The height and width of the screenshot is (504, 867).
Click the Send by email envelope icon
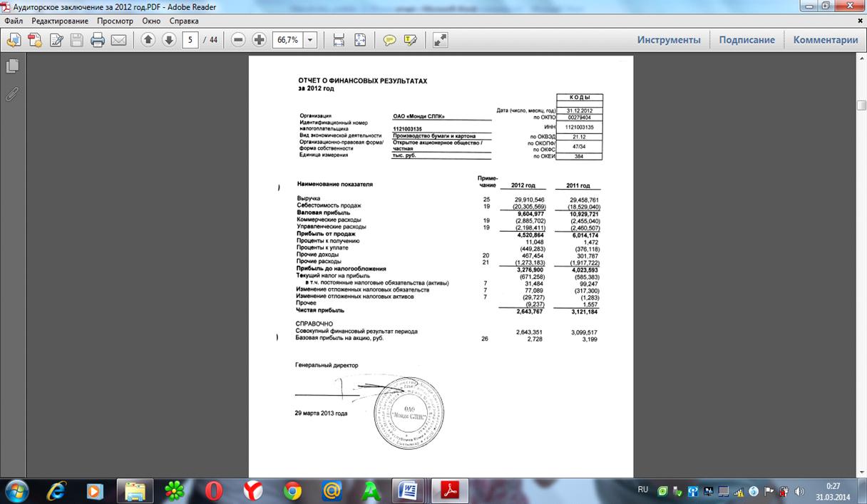[x=118, y=40]
